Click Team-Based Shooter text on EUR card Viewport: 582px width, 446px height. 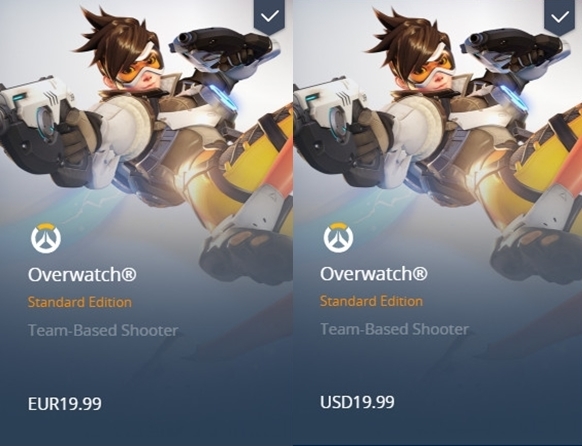(x=103, y=330)
